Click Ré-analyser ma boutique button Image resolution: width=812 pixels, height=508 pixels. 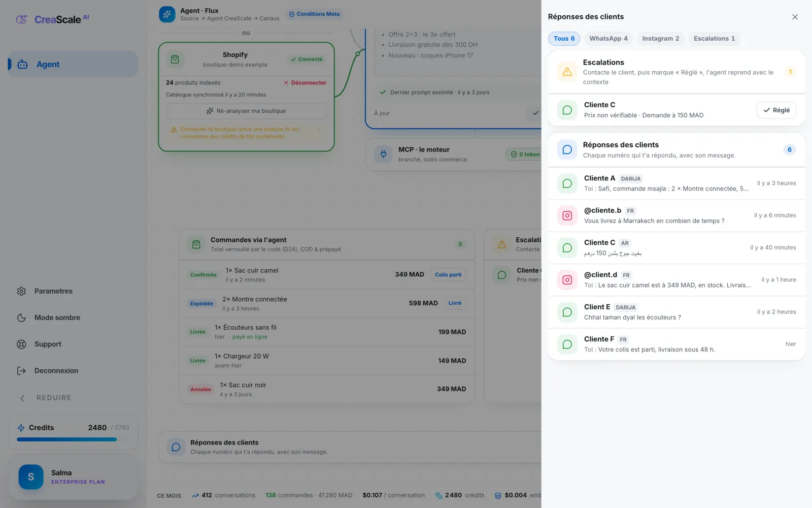click(x=246, y=111)
